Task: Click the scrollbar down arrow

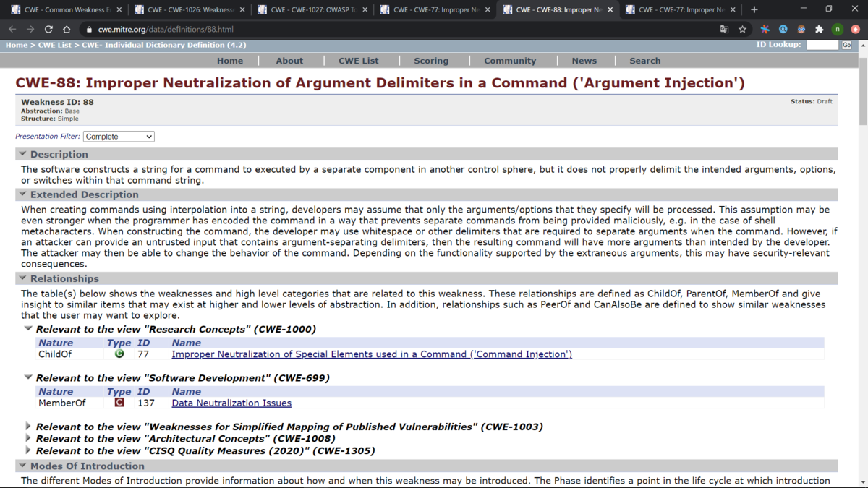Action: (x=862, y=482)
